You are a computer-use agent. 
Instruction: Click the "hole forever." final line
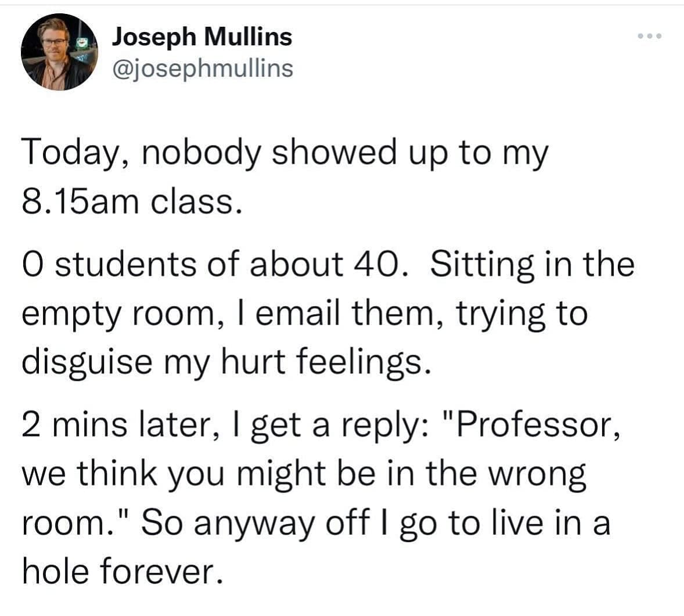coord(122,572)
